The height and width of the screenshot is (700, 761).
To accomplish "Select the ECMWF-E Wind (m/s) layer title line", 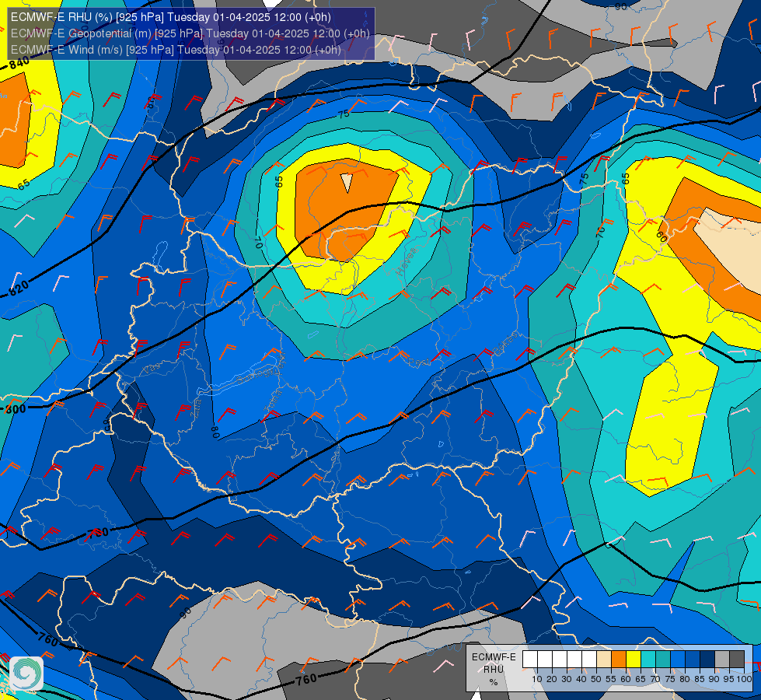I will [x=176, y=50].
